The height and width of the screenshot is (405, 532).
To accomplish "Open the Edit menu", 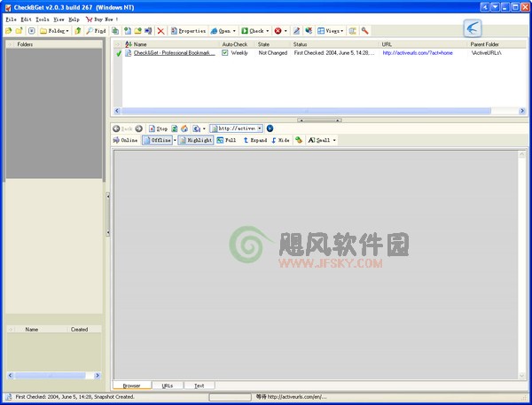I will tap(26, 19).
